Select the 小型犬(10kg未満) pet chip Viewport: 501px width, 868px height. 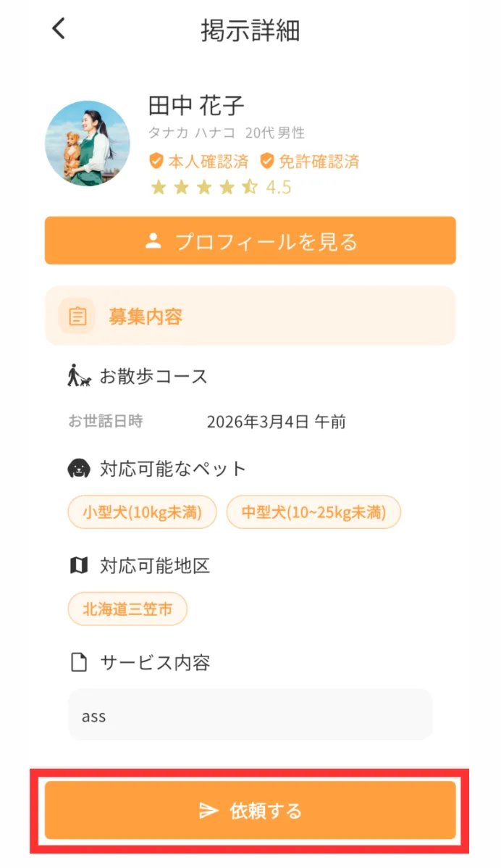pyautogui.click(x=142, y=512)
